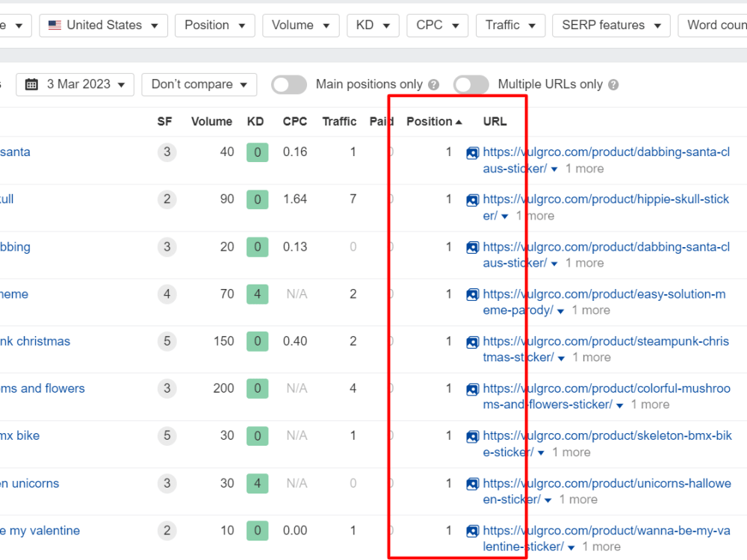The width and height of the screenshot is (747, 560).
Task: Expand URL arrow for colorful-mushrooms-and-flowers-sticker
Action: pos(619,405)
